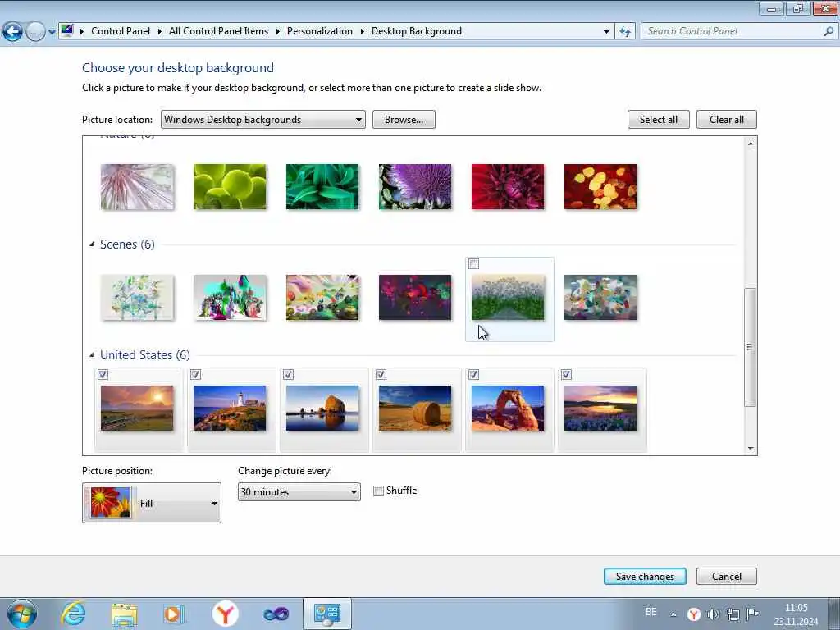Click the wallpaper list scroll down arrow
Screen dimensions: 840x630
tap(751, 448)
